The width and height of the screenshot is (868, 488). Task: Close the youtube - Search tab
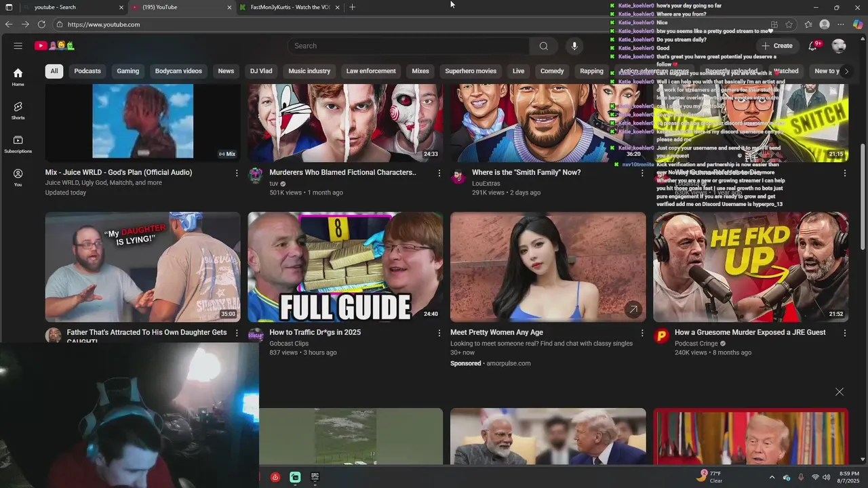[121, 7]
